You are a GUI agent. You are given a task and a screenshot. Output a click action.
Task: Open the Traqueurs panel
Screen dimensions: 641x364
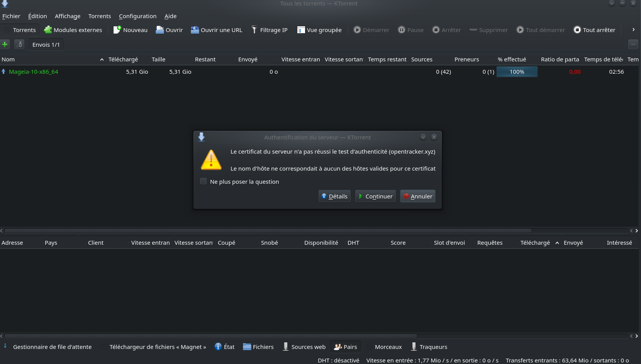point(429,347)
